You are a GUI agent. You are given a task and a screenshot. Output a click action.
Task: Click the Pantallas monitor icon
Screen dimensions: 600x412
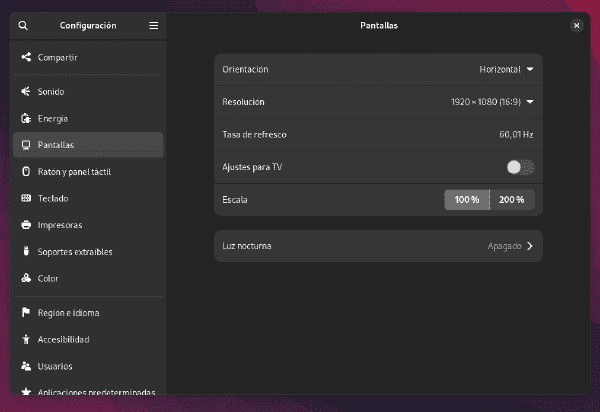26,145
